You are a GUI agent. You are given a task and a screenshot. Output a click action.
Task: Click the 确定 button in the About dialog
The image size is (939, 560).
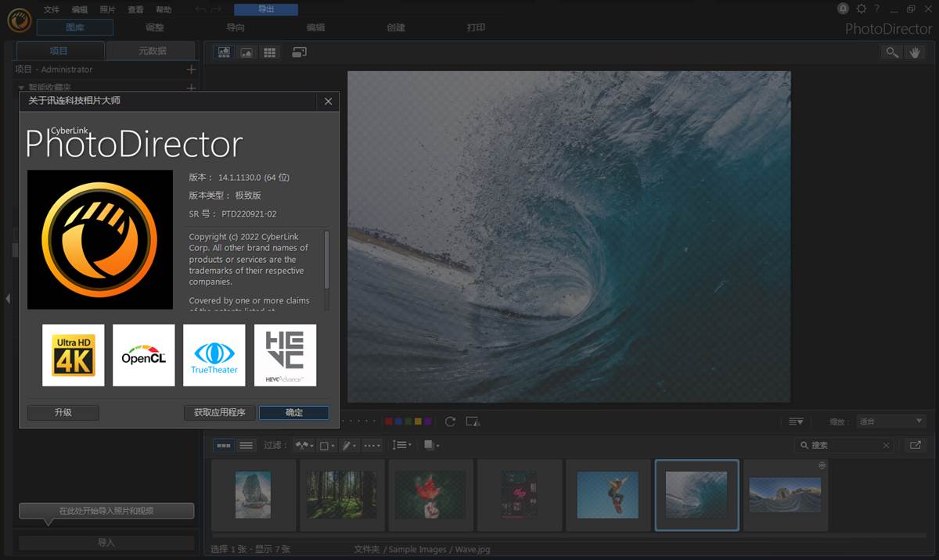click(293, 413)
